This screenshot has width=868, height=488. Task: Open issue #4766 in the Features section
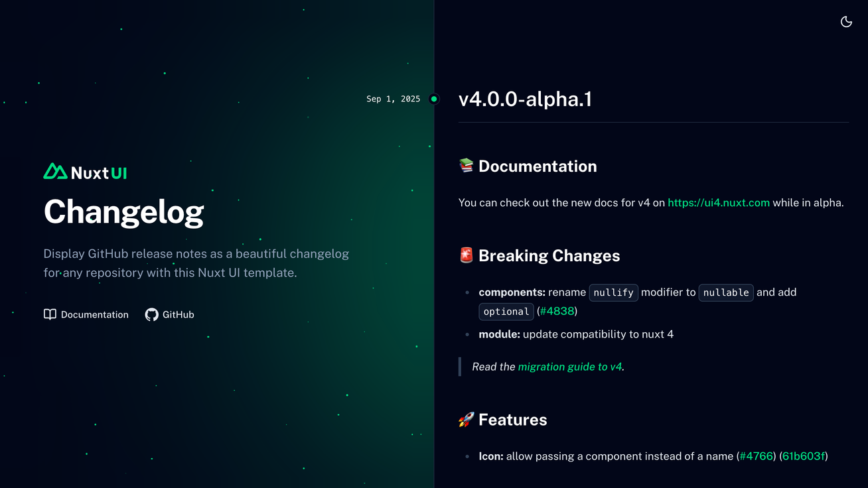pyautogui.click(x=757, y=456)
